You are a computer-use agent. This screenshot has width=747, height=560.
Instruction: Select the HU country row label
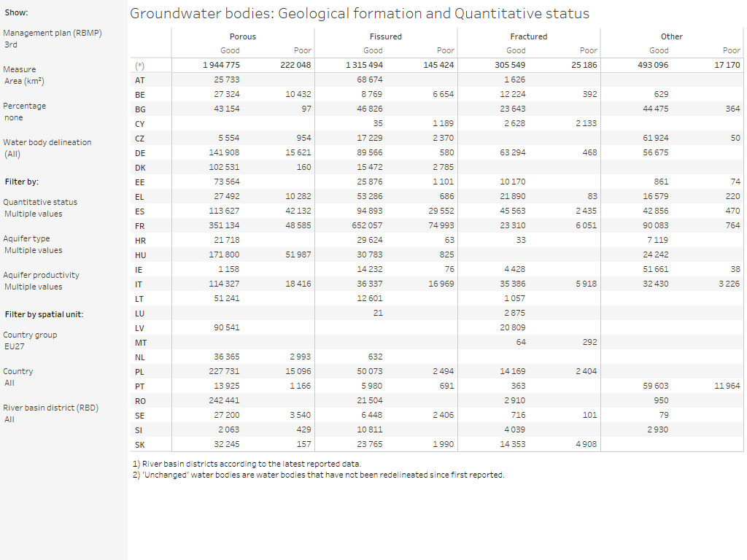coord(140,255)
